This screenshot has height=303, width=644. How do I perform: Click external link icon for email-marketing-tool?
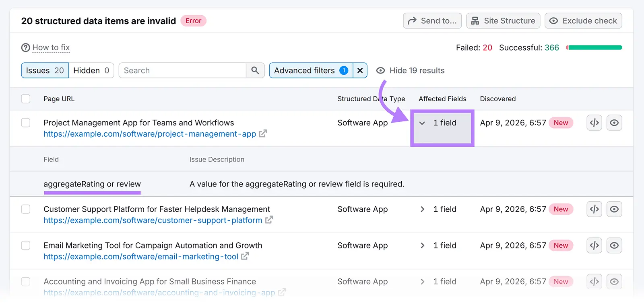[245, 256]
